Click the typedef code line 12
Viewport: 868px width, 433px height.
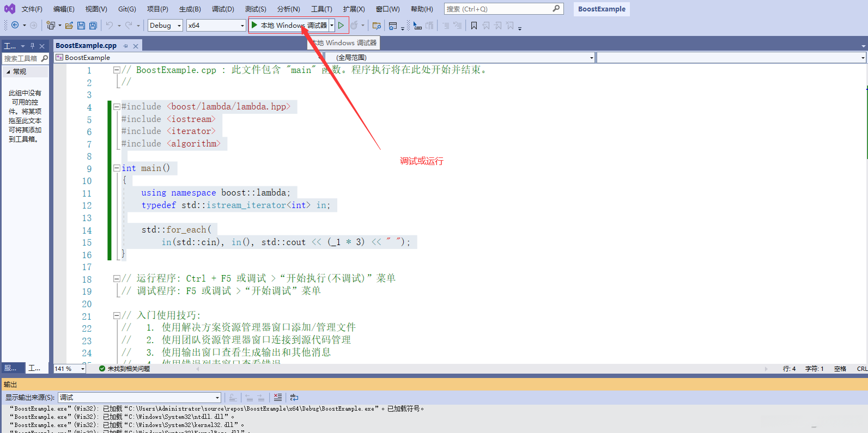click(236, 205)
